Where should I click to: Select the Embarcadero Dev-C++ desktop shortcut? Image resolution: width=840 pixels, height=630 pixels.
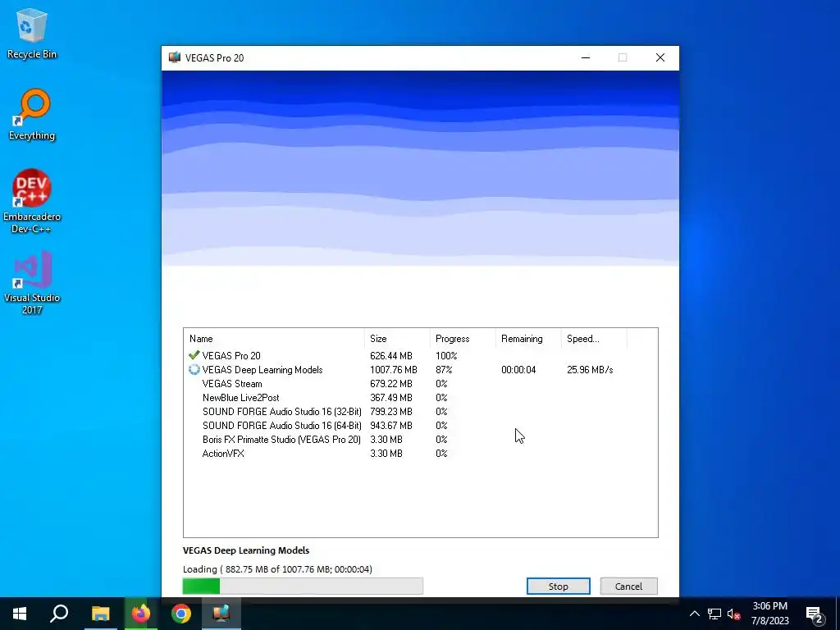click(32, 202)
